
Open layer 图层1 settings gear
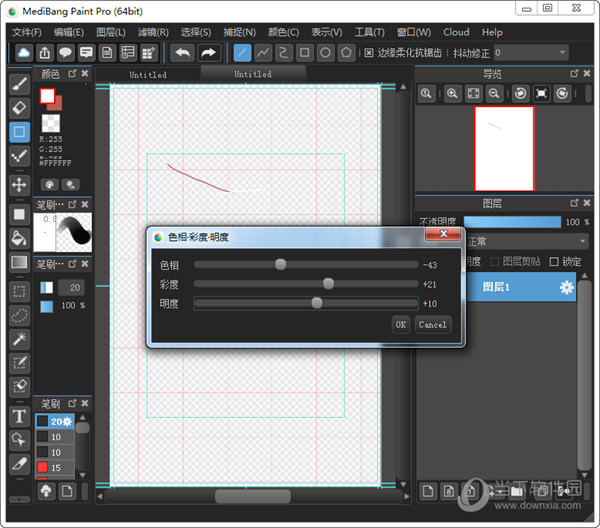coord(567,287)
